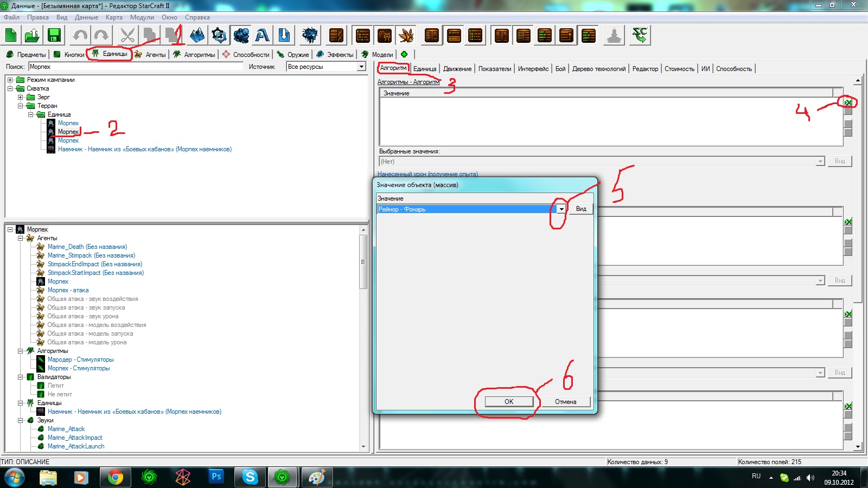Open Windows Explorer from the taskbar
Viewport: 868px width, 488px height.
pos(48,477)
